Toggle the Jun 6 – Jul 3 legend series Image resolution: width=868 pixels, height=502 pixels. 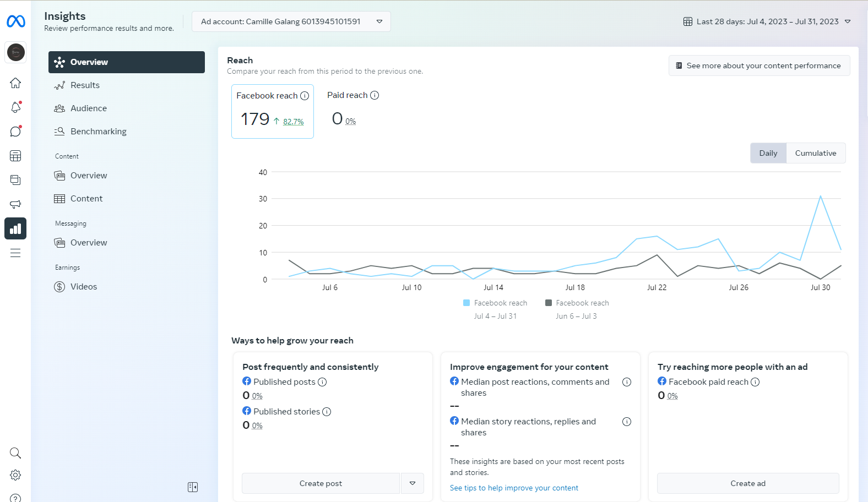tap(577, 309)
